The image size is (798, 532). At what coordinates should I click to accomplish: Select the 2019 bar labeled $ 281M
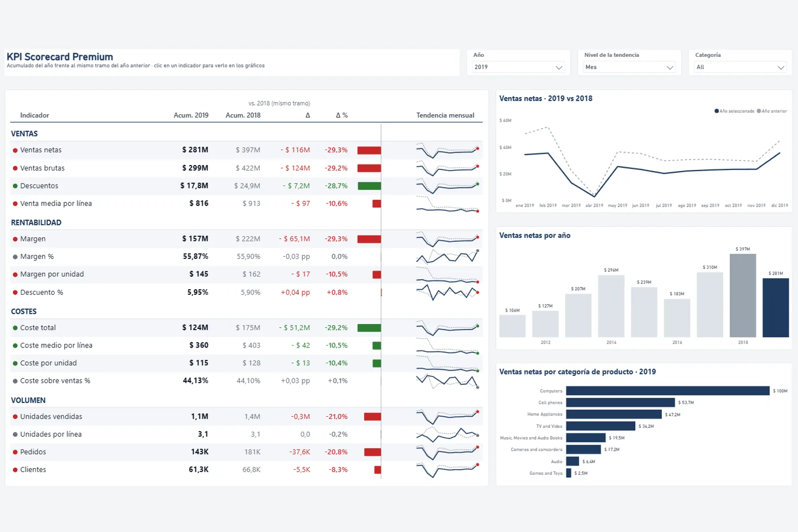click(x=776, y=308)
